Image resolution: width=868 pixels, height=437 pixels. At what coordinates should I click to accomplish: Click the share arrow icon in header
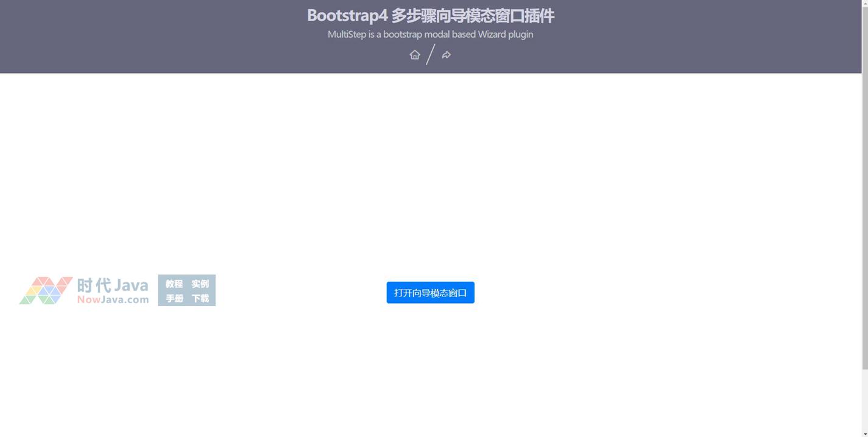point(446,55)
